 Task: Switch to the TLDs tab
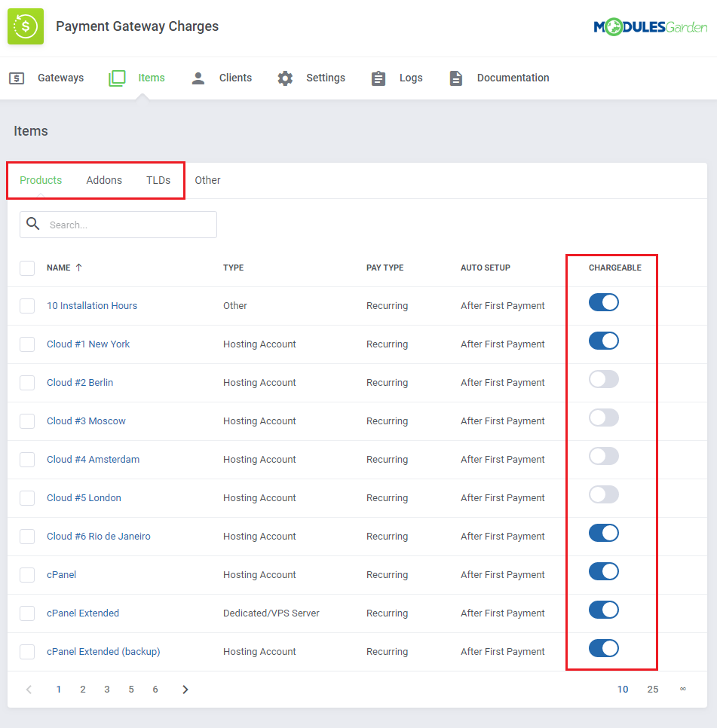coord(158,180)
